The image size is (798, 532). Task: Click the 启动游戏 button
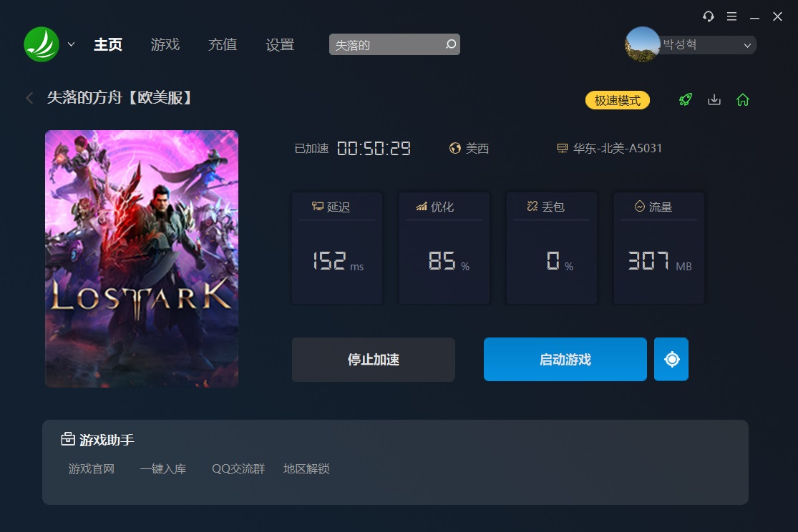565,359
